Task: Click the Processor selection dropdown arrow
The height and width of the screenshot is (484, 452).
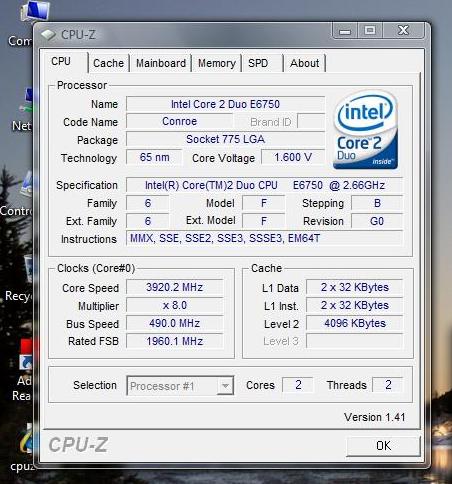Action: point(225,386)
